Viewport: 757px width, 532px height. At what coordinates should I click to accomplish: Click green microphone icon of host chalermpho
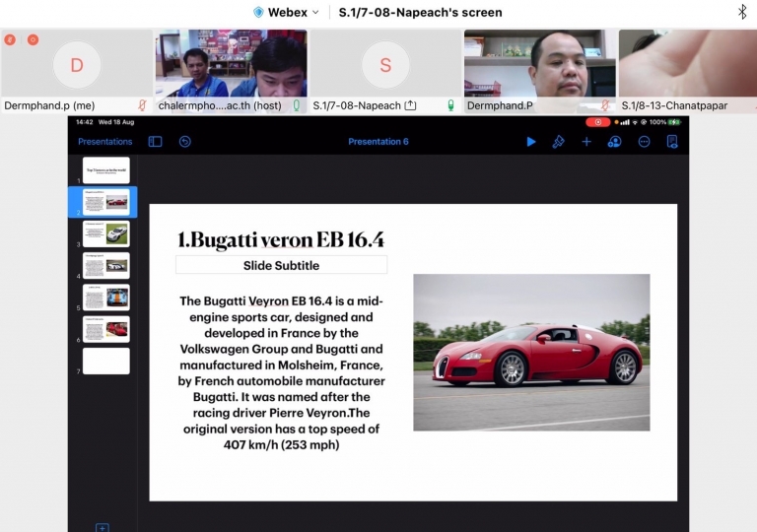[297, 105]
